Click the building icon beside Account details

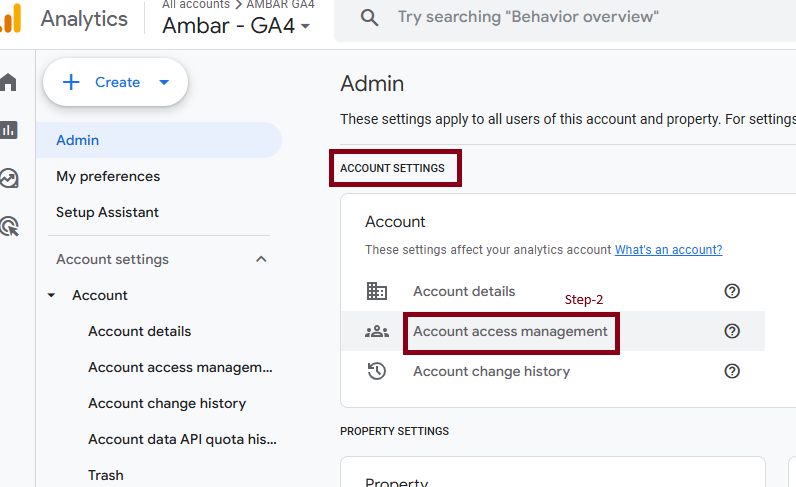coord(377,291)
